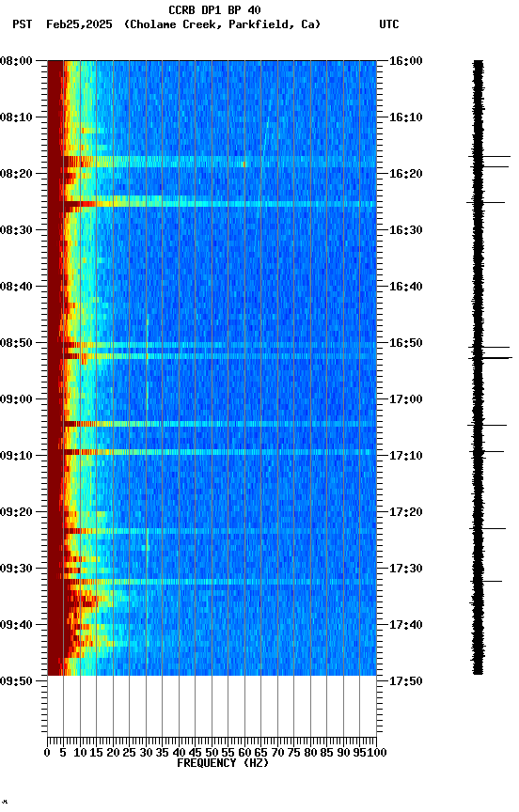The image size is (519, 812).
Task: Click the "FREQUENCY (HZ)" axis title
Action: [223, 763]
